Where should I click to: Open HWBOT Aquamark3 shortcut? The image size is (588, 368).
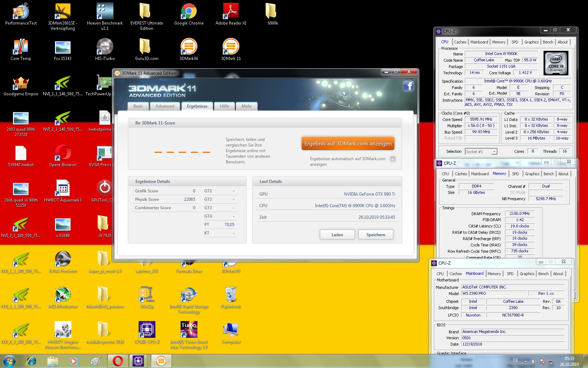coord(63,191)
